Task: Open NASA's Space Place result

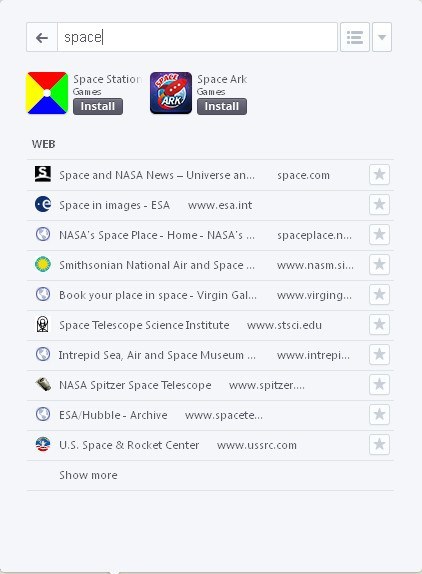Action: click(x=210, y=235)
